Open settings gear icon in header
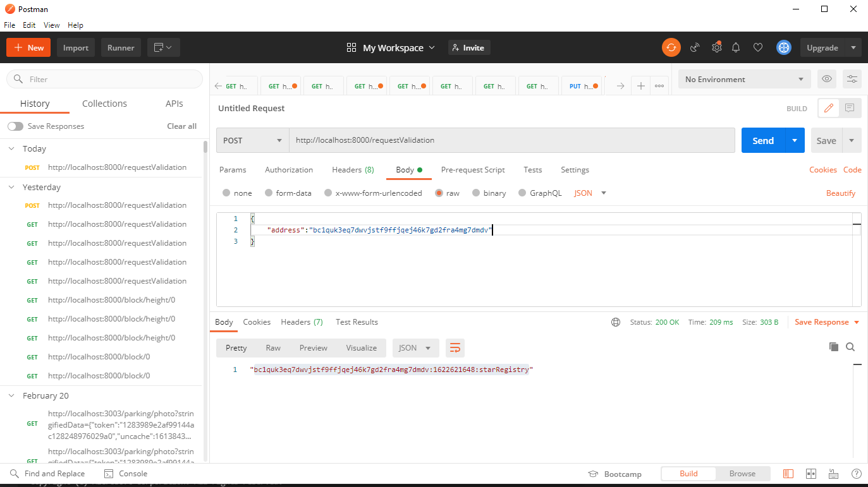Screen dimensions: 868x487 [716, 47]
